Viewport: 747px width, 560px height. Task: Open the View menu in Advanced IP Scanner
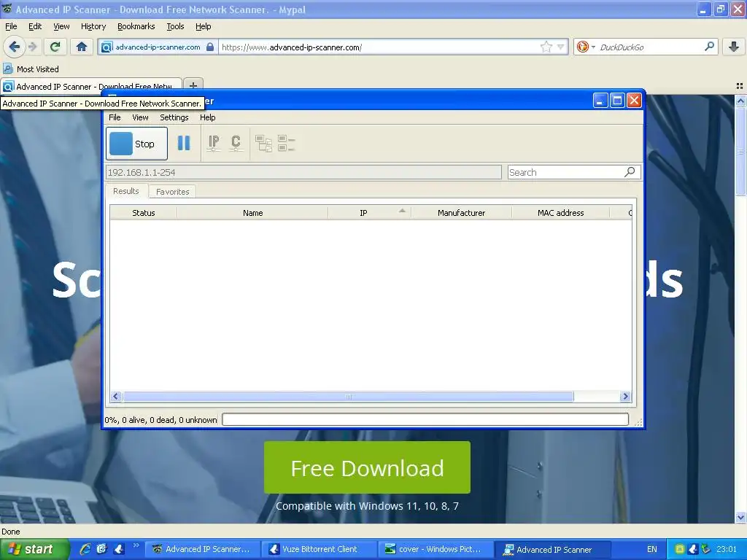tap(140, 117)
